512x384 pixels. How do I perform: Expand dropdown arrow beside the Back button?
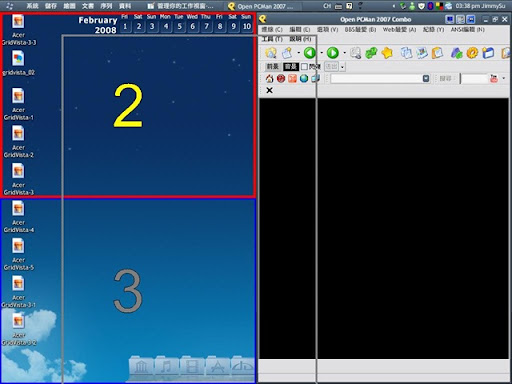click(322, 53)
